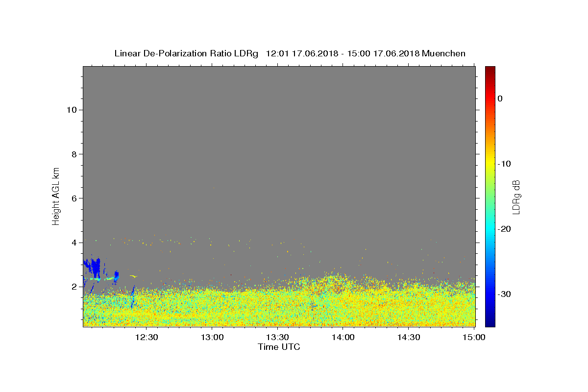This screenshot has height=392, width=588.
Task: Click the "Muenchen" location label in title
Action: [x=443, y=53]
